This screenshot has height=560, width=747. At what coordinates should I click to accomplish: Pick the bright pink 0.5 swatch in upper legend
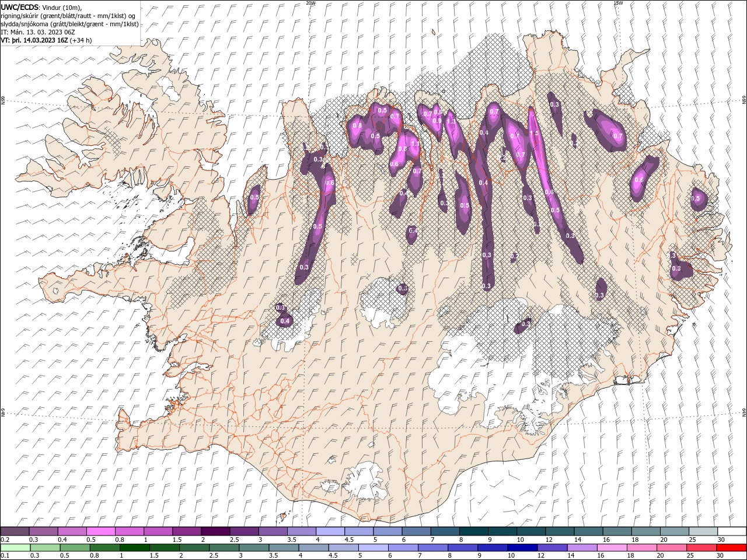click(x=100, y=531)
